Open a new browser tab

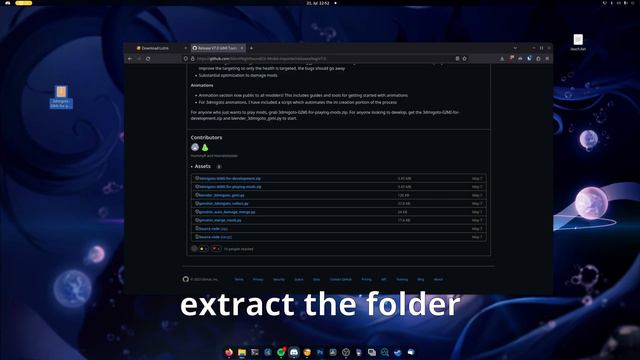[251, 48]
